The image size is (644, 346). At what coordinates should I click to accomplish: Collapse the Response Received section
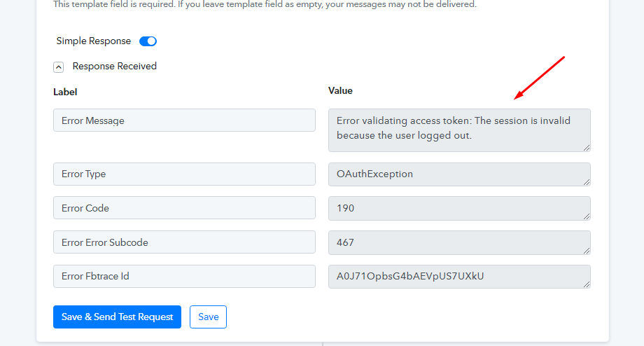click(x=58, y=67)
